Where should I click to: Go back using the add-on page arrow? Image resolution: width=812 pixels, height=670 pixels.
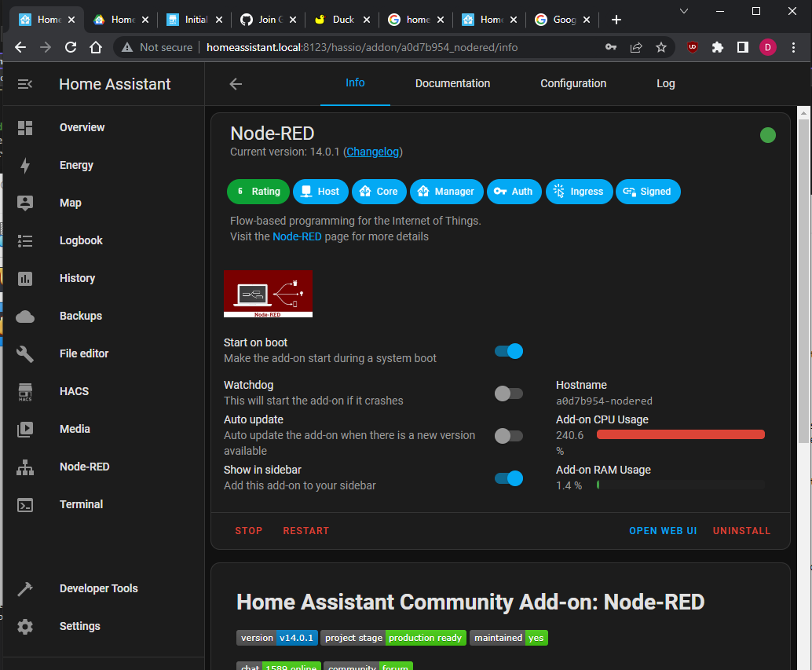236,84
